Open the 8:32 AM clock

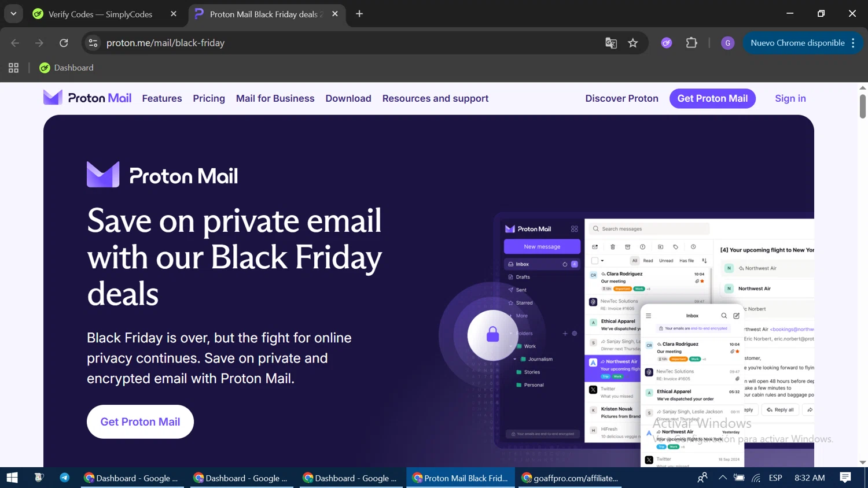pos(810,478)
